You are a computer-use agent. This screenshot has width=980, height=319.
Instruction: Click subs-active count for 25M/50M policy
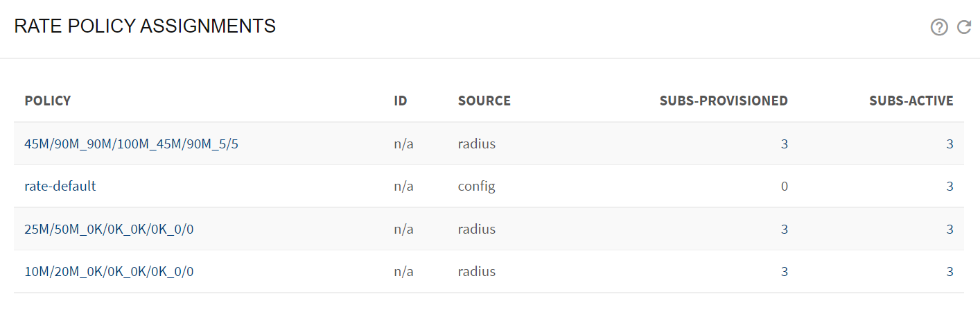pyautogui.click(x=950, y=229)
